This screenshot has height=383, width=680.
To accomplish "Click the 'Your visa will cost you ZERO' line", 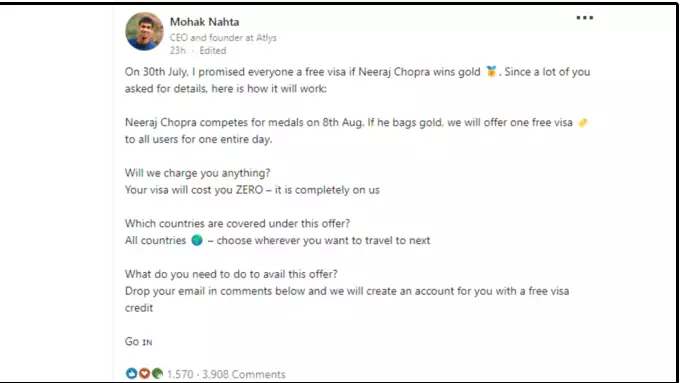I will [252, 190].
